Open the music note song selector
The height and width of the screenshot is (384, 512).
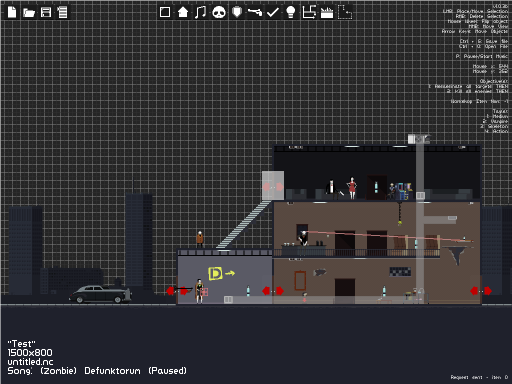pyautogui.click(x=200, y=12)
